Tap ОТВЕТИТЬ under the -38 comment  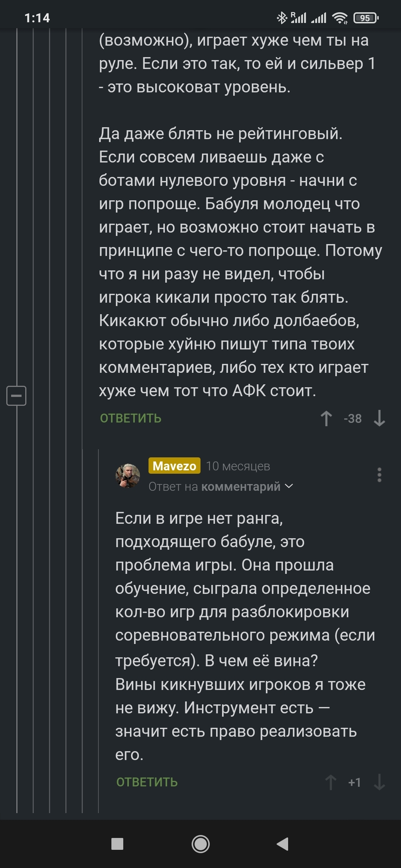coord(131,418)
